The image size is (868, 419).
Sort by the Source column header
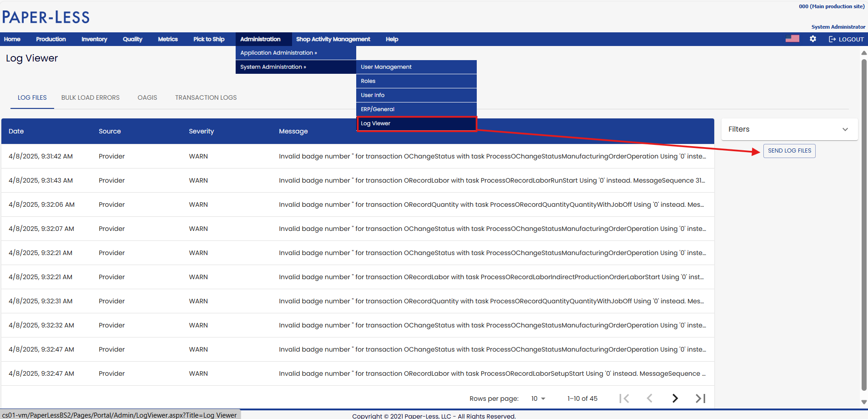coord(110,131)
